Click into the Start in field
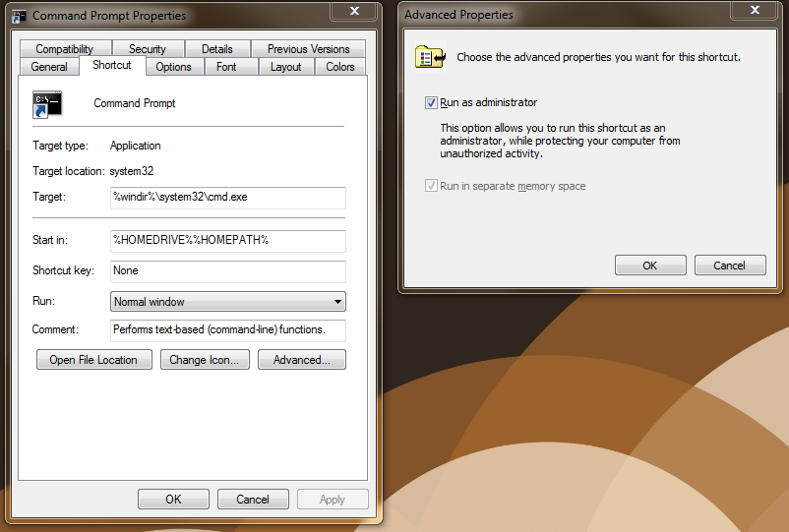 [x=228, y=241]
